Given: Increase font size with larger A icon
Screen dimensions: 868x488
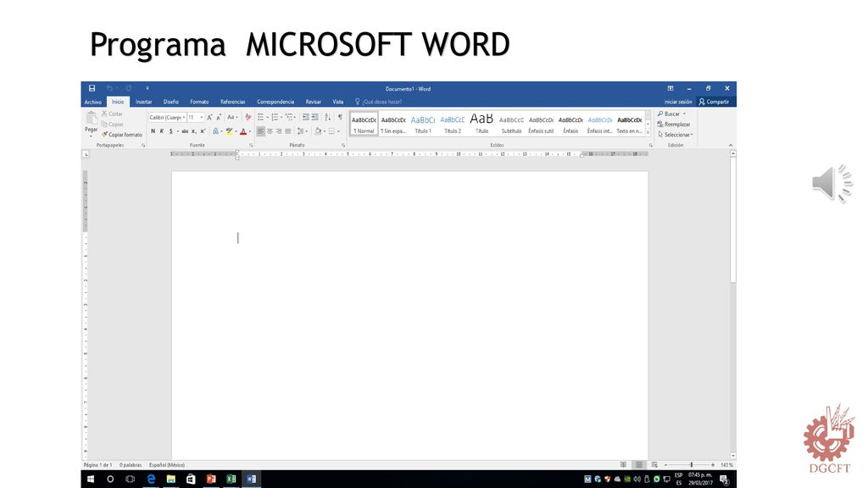Looking at the screenshot, I should click(x=209, y=117).
